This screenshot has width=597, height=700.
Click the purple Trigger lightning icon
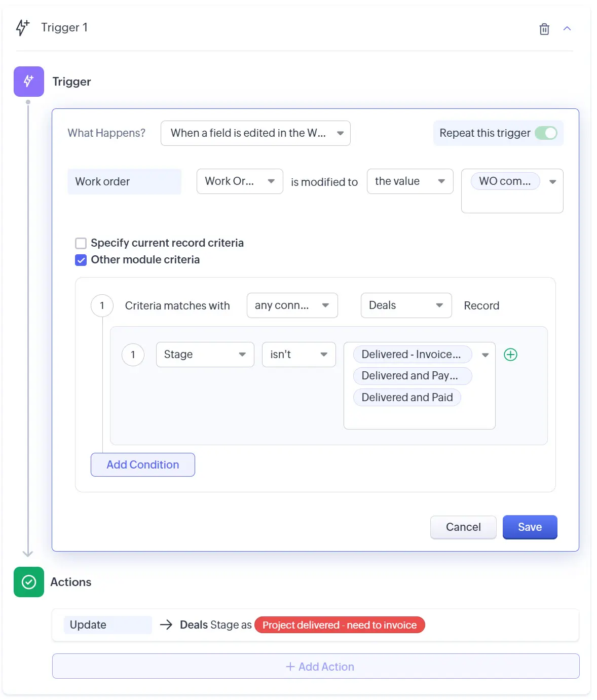[29, 82]
